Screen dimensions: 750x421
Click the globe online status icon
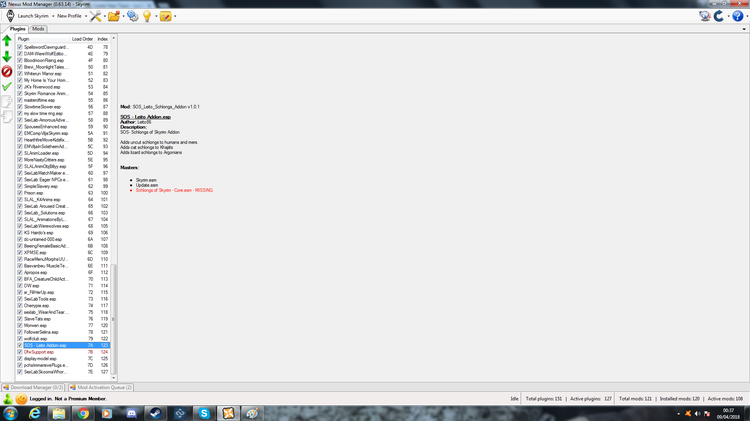pos(705,16)
